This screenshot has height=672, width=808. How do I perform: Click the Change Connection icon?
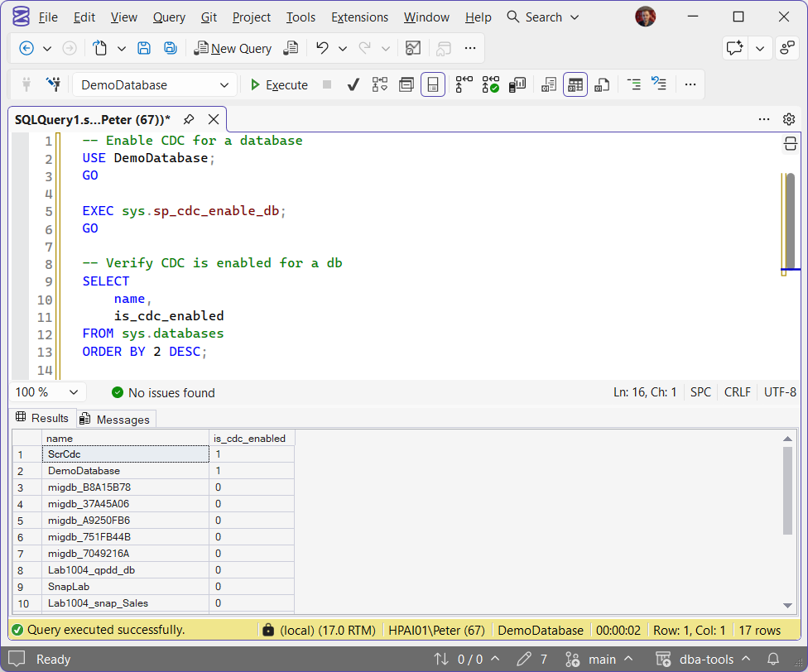click(54, 84)
